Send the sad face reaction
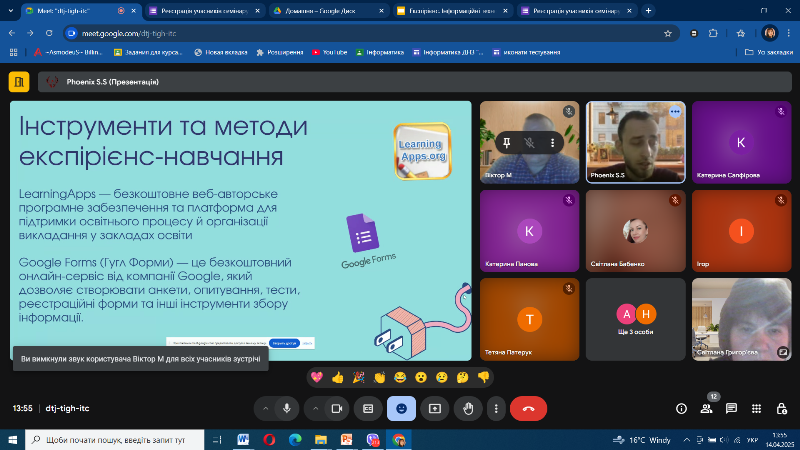Screen dimensions: 800x450 click(442, 378)
